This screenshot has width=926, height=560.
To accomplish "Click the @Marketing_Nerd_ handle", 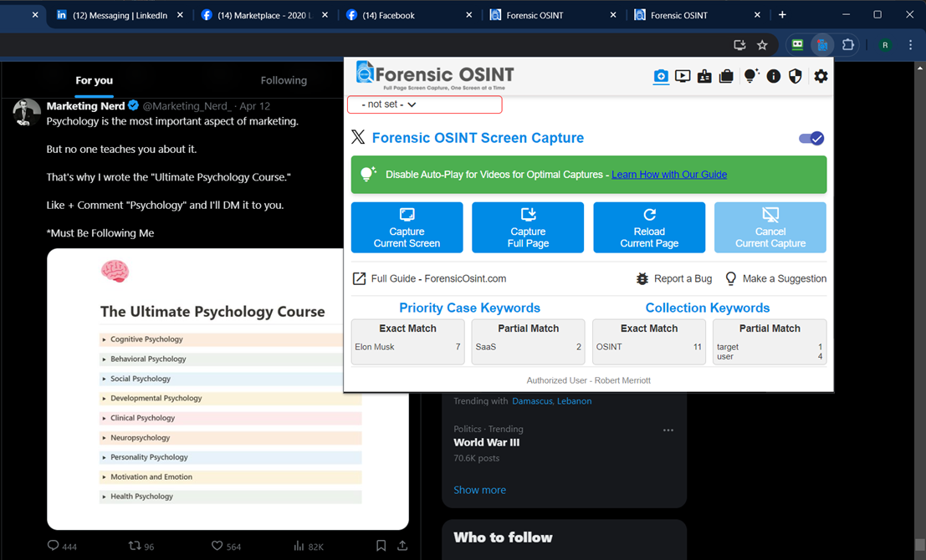I will point(188,106).
